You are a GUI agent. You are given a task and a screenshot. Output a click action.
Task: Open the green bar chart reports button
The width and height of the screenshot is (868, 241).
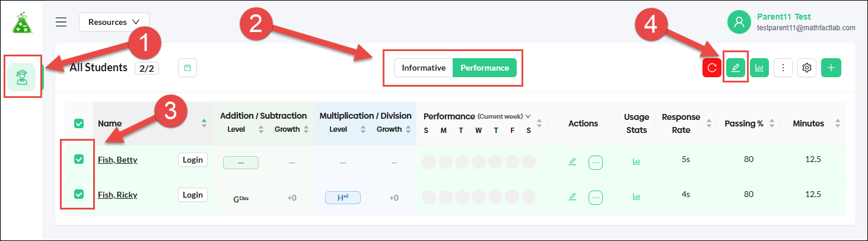[x=759, y=68]
